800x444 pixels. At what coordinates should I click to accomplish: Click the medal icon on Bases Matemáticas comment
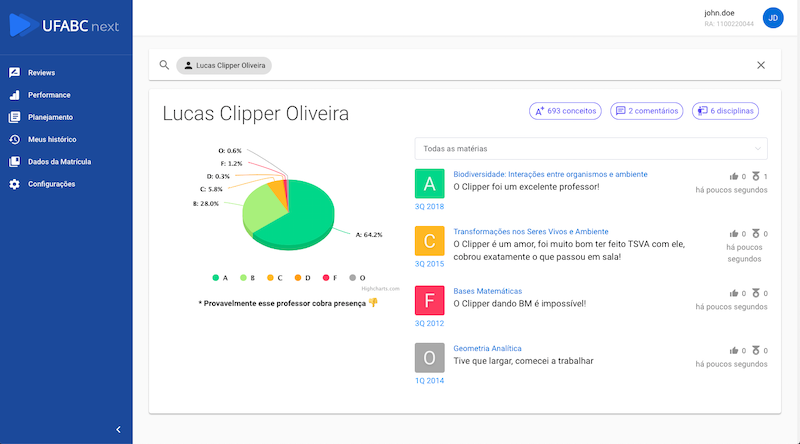tap(756, 293)
